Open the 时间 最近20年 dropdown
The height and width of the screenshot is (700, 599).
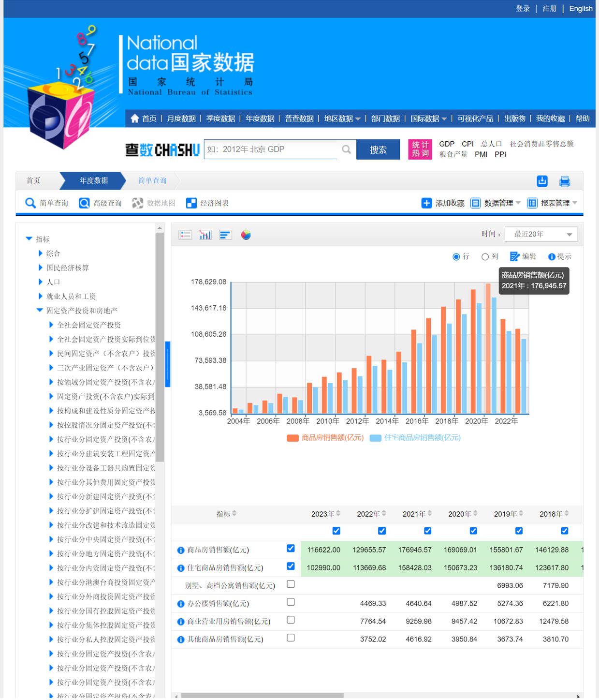click(541, 235)
